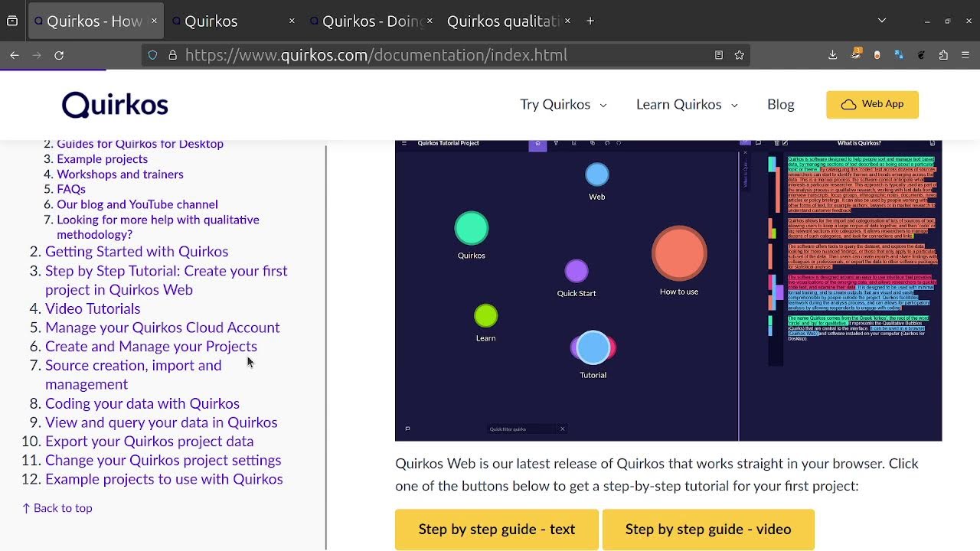Open 'Guides for Quirkos for Desktop' link
The image size is (980, 551).
click(x=140, y=144)
